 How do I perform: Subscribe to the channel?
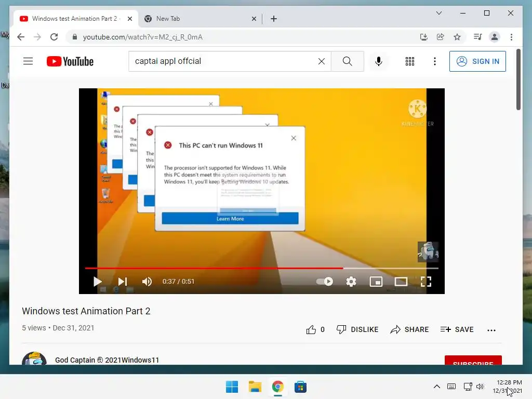click(473, 361)
